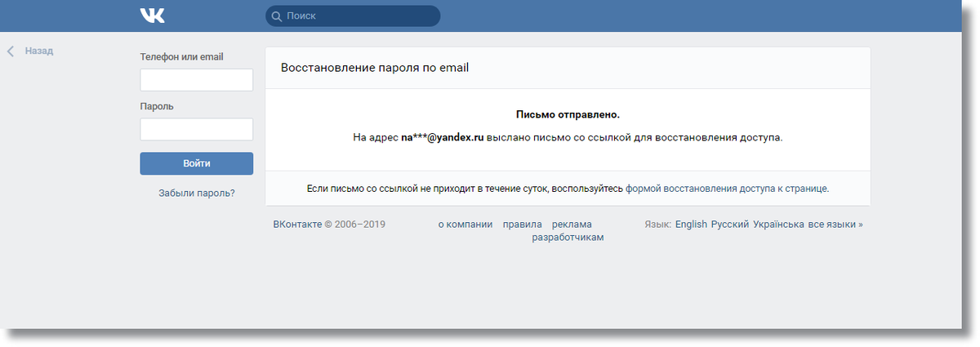This screenshot has width=980, height=347.
Task: Open the формой восстановления доступа к странице link
Action: click(728, 189)
